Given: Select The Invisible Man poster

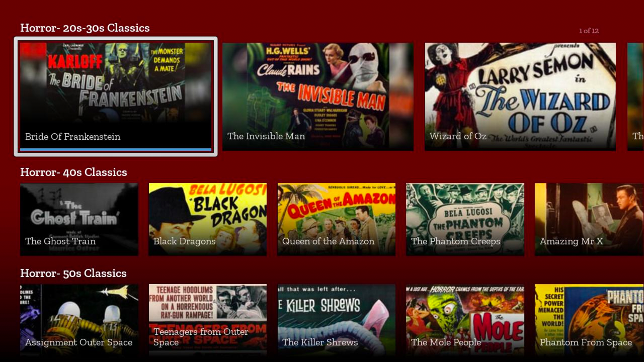Looking at the screenshot, I should (318, 97).
